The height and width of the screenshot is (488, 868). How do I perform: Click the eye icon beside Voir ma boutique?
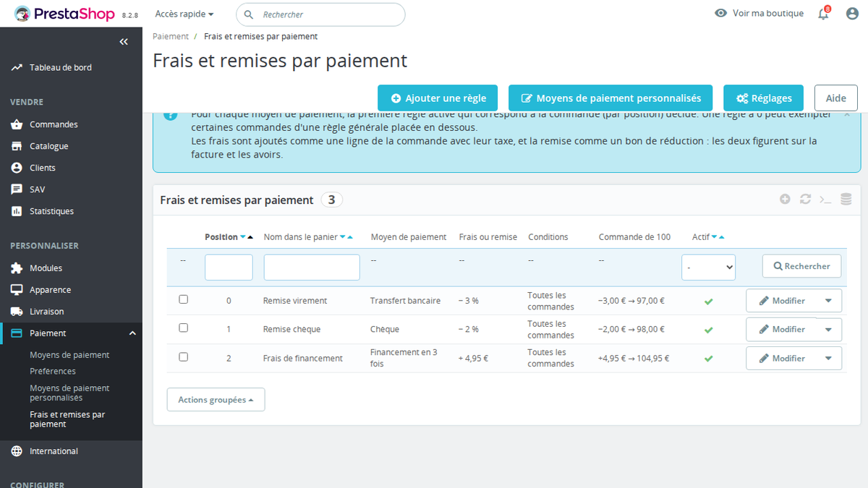(x=720, y=13)
